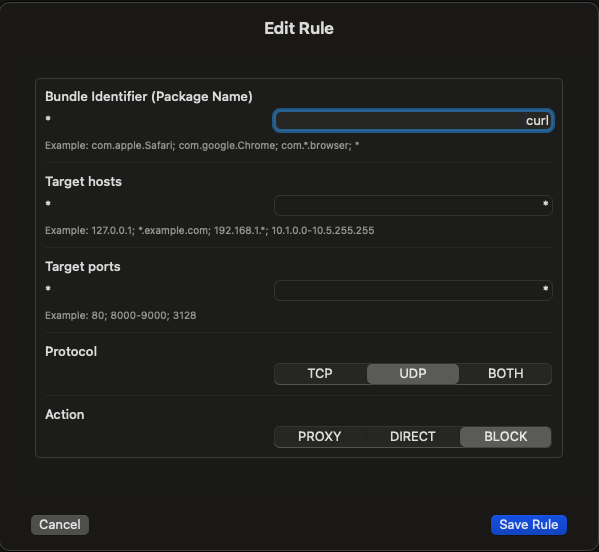Click the Edit Rule title

pyautogui.click(x=299, y=28)
